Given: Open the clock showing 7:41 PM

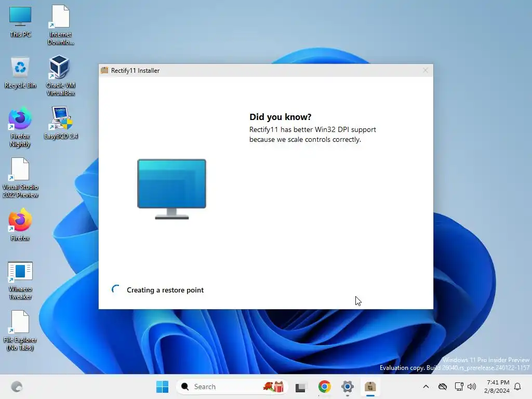Looking at the screenshot, I should pos(497,387).
